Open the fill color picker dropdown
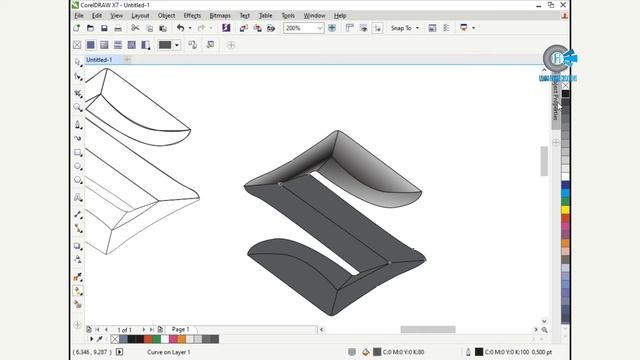 (177, 45)
